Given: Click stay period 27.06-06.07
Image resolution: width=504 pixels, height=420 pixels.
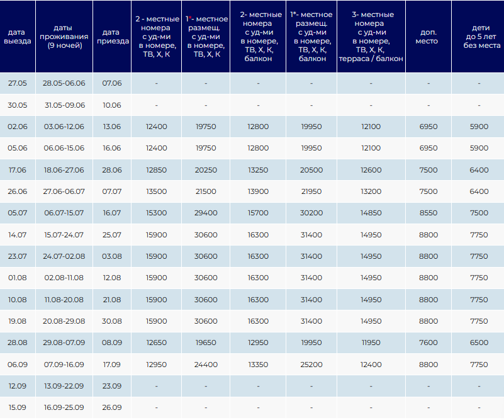Looking at the screenshot, I should [x=64, y=191].
